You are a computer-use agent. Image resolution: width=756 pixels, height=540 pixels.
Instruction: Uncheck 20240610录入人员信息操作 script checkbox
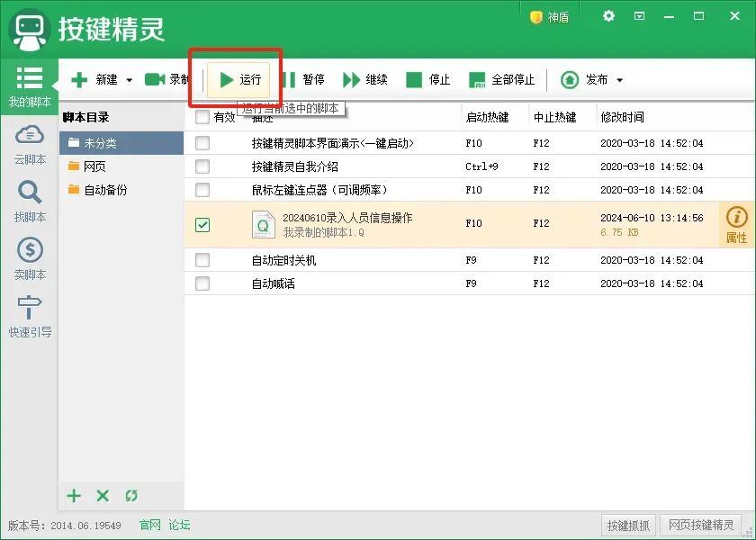[202, 225]
